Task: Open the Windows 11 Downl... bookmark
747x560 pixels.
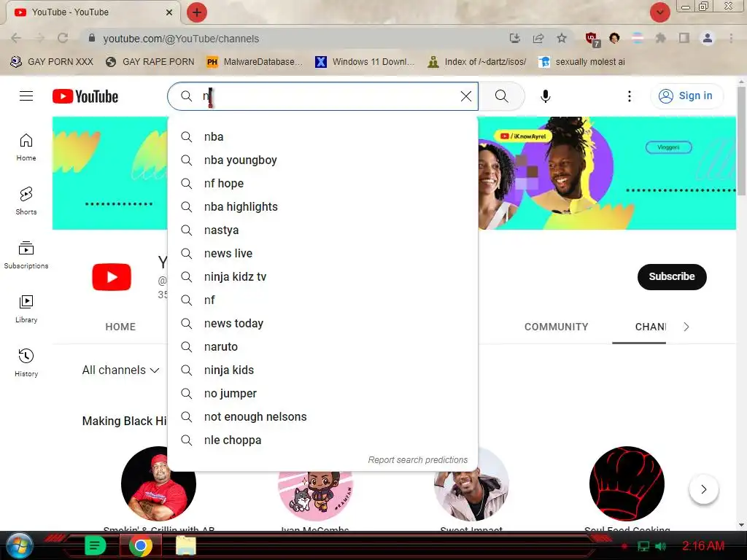Action: click(365, 62)
